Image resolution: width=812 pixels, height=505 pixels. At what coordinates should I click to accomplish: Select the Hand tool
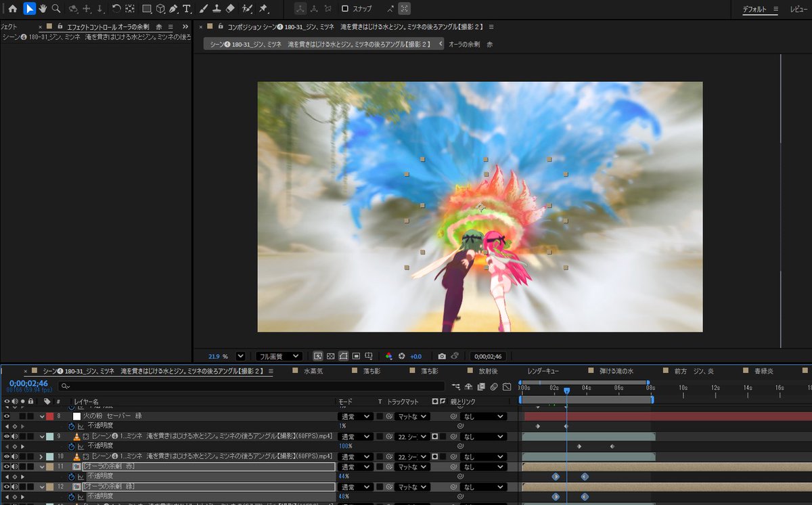tap(43, 9)
